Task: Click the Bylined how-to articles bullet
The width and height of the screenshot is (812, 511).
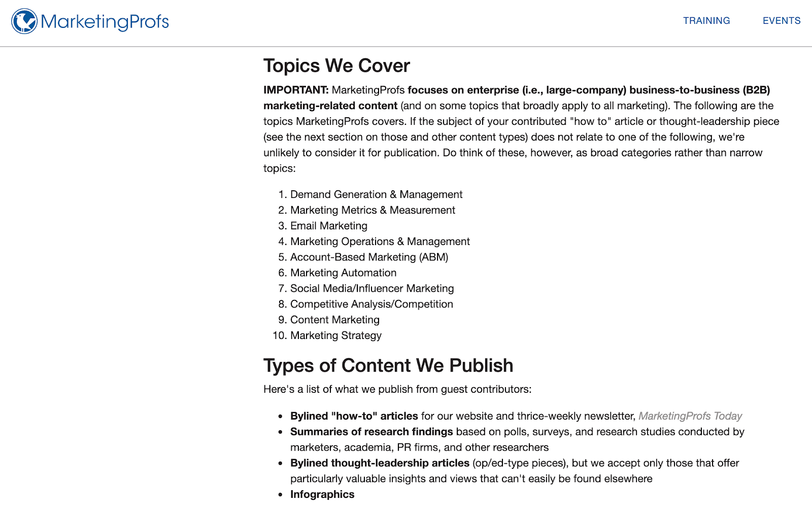Action: coord(354,416)
